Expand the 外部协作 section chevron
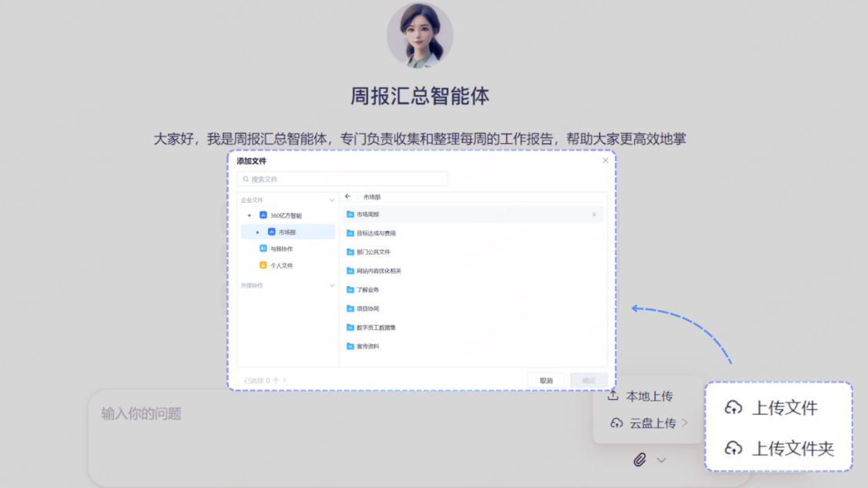 pyautogui.click(x=332, y=285)
